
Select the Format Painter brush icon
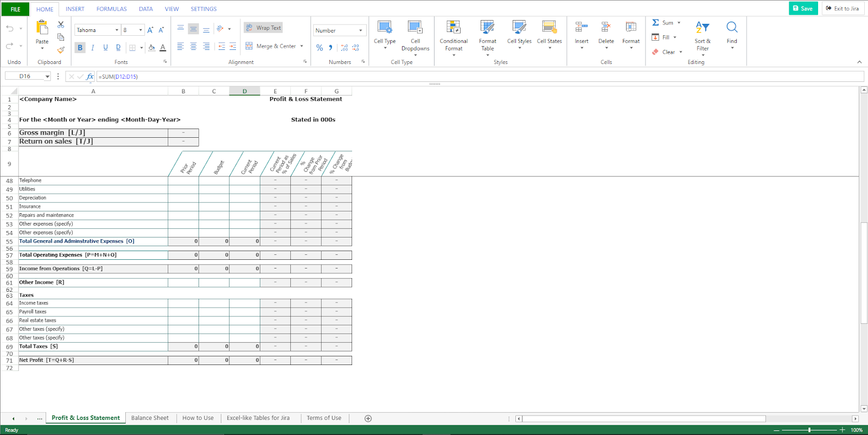click(x=61, y=49)
